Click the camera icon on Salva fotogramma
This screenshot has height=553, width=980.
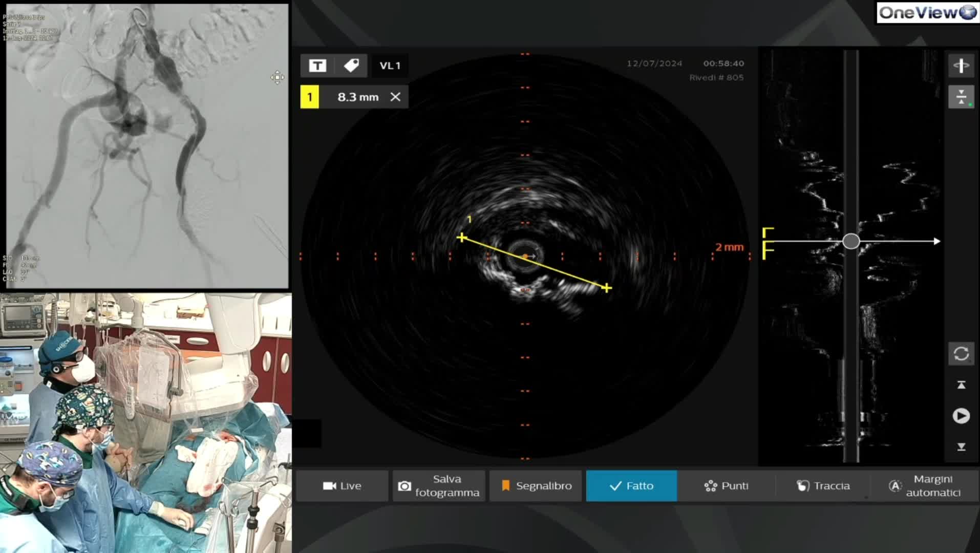(x=404, y=486)
